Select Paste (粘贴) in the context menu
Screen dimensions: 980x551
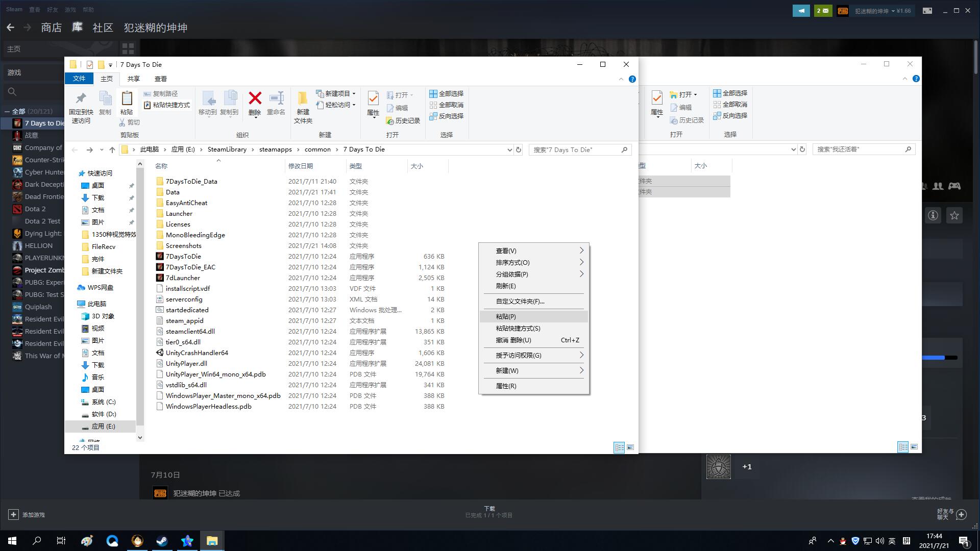[534, 317]
